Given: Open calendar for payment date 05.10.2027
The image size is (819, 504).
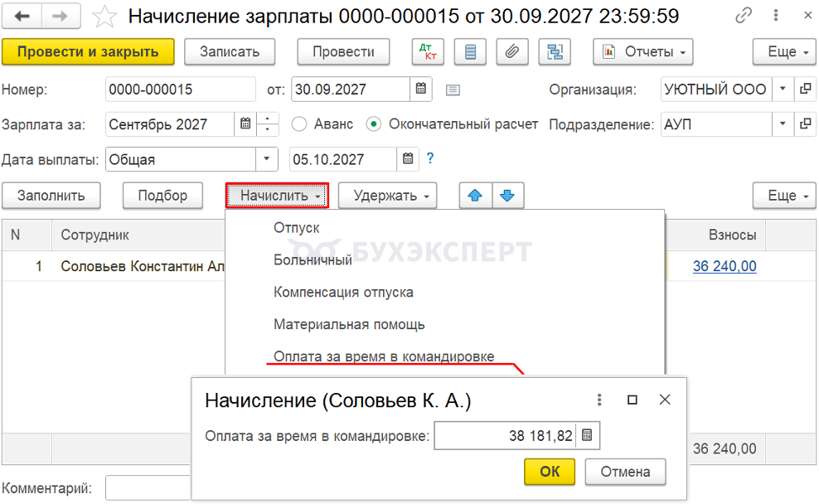Looking at the screenshot, I should tap(408, 159).
